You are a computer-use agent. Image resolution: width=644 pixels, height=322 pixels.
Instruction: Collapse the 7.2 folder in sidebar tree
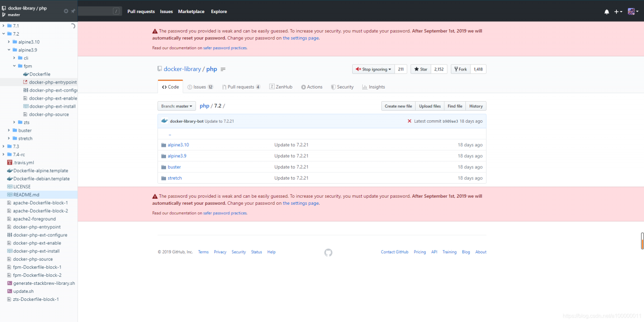(x=4, y=34)
